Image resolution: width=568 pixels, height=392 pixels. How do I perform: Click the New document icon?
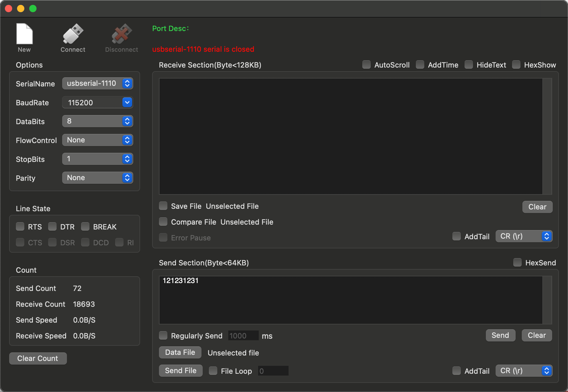tap(24, 34)
